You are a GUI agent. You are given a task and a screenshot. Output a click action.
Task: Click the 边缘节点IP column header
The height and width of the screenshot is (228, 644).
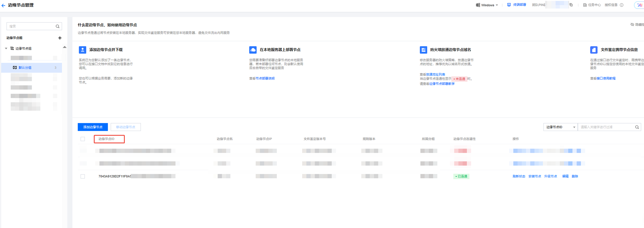coord(264,139)
